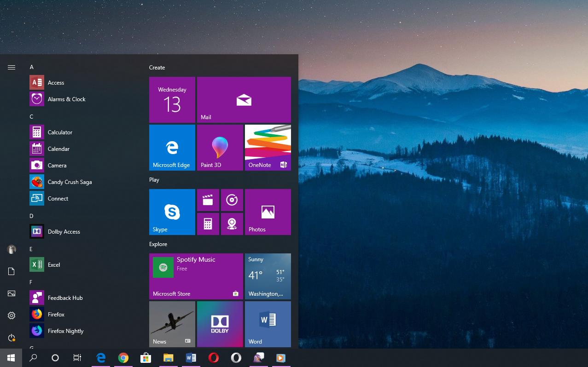This screenshot has height=367, width=588.
Task: Launch Candy Crush Saga from the app list
Action: (70, 182)
